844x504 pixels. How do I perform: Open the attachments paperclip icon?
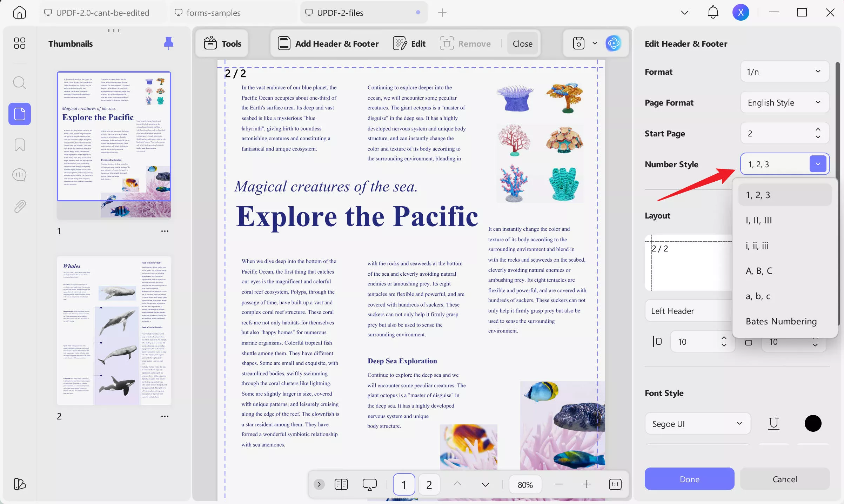19,206
